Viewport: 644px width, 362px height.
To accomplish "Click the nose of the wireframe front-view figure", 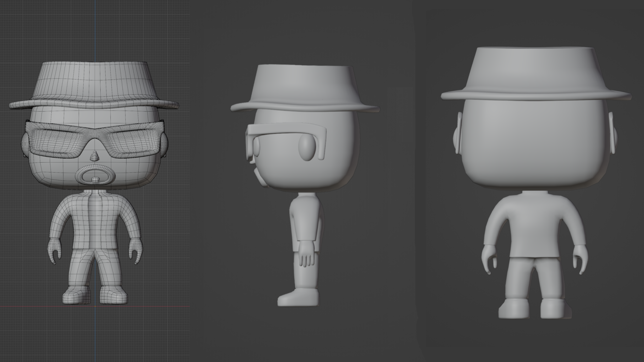I will coord(95,156).
